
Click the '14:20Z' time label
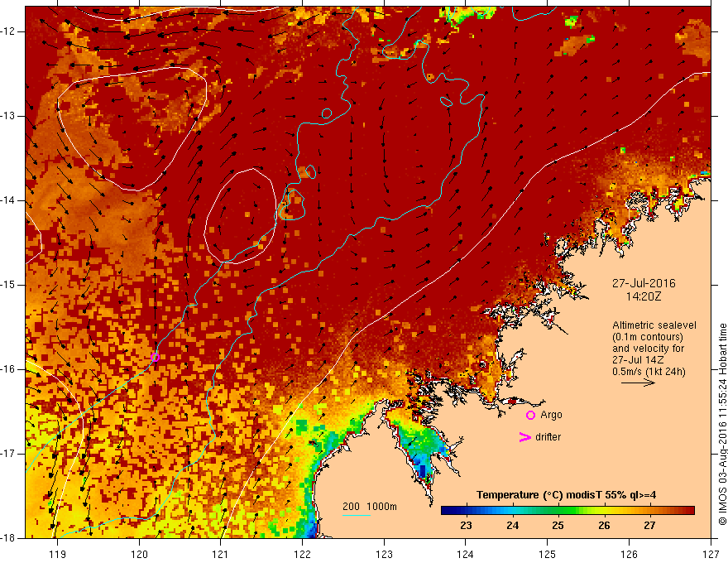click(x=643, y=296)
